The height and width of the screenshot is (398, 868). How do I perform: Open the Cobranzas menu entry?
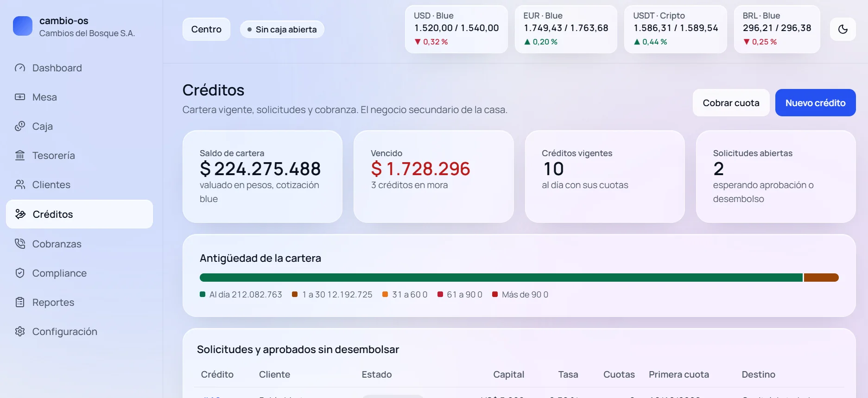point(79,244)
